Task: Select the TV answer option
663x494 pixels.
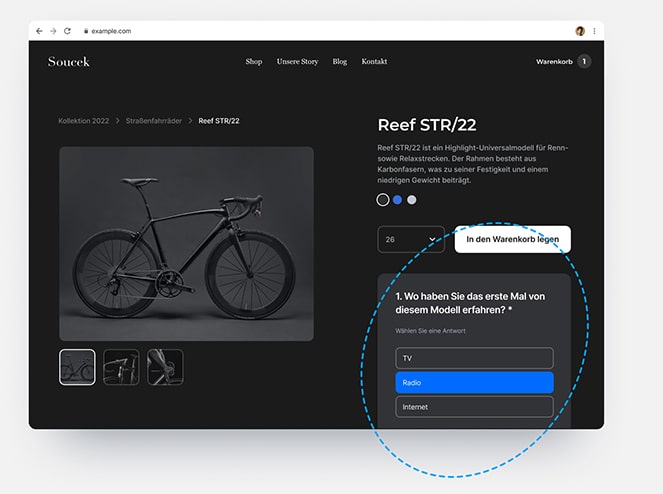Action: 474,358
